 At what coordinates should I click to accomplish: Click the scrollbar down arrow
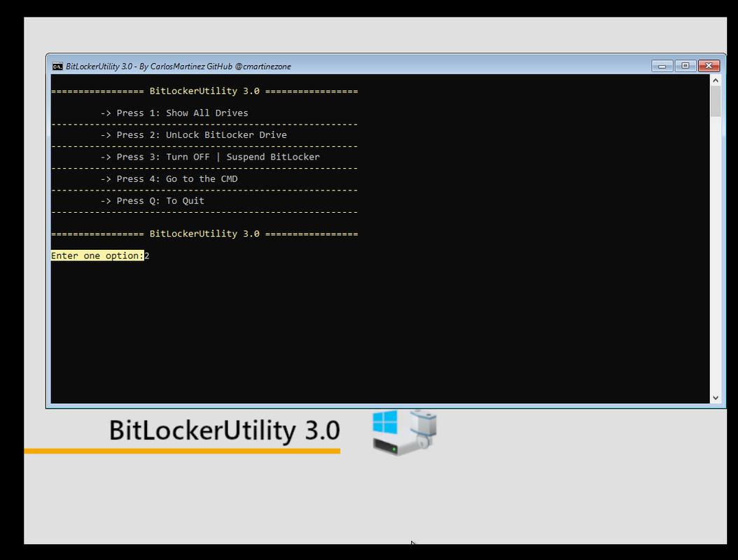[716, 398]
